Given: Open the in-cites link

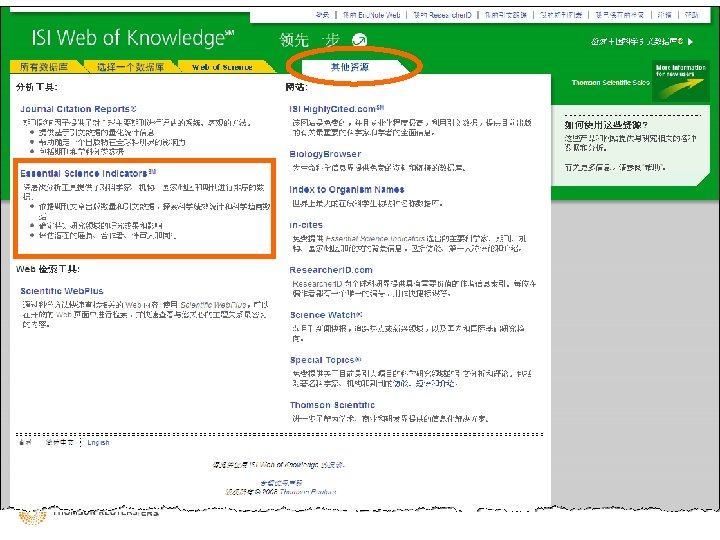Looking at the screenshot, I should pyautogui.click(x=306, y=225).
